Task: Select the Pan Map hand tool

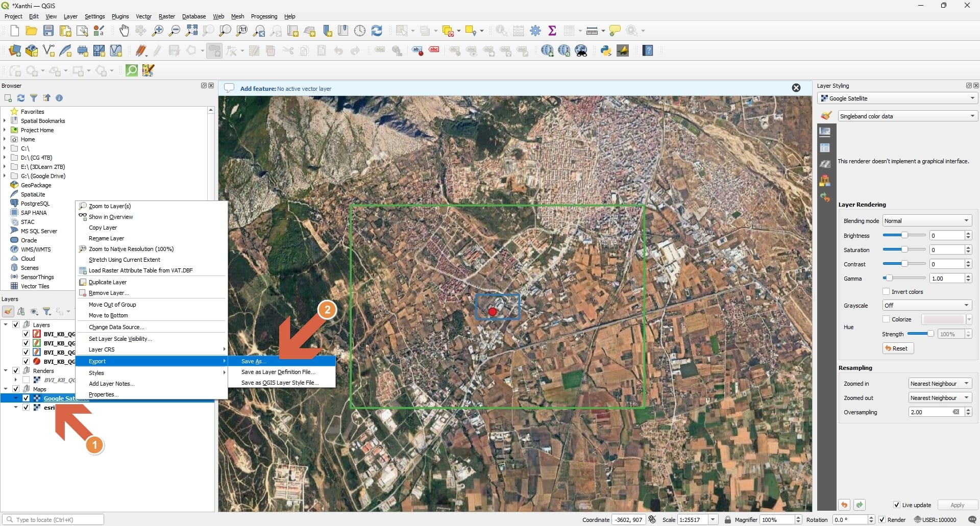Action: point(124,31)
